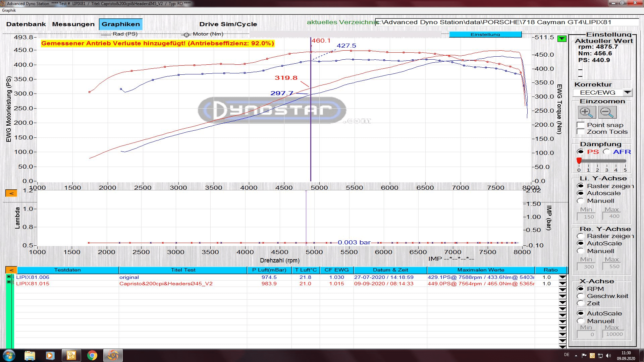
Task: Select the AFR radio button under Dämpfung
Action: tap(607, 152)
